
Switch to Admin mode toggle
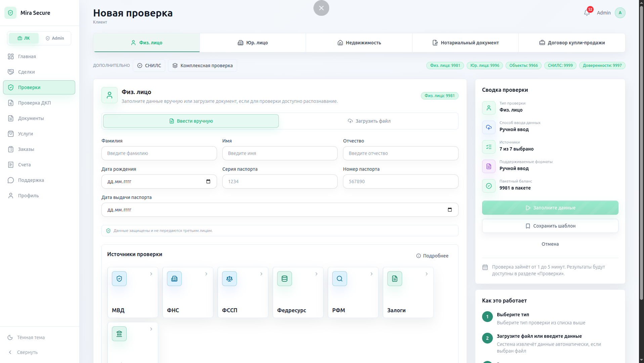pyautogui.click(x=55, y=38)
